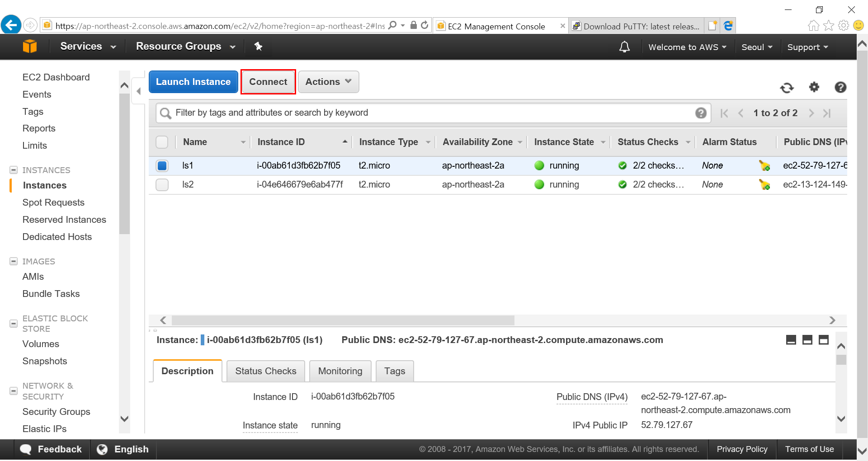Open the Support dropdown
Image resolution: width=868 pixels, height=461 pixels.
[807, 47]
